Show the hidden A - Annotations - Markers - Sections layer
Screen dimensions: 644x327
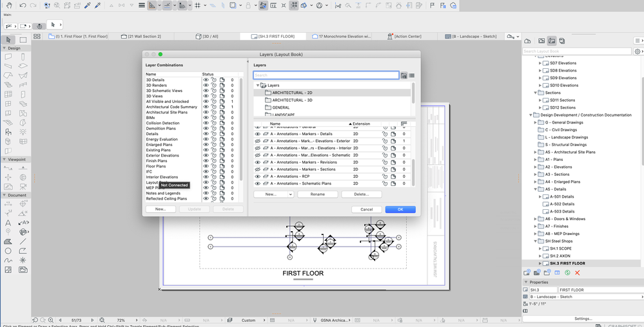[x=258, y=169]
